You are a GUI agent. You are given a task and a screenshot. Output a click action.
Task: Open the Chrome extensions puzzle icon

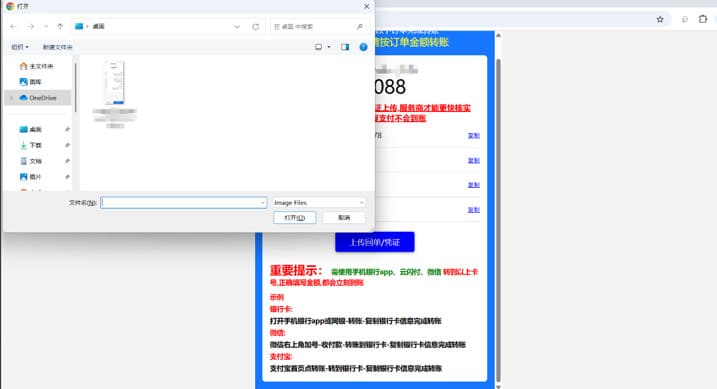click(703, 19)
